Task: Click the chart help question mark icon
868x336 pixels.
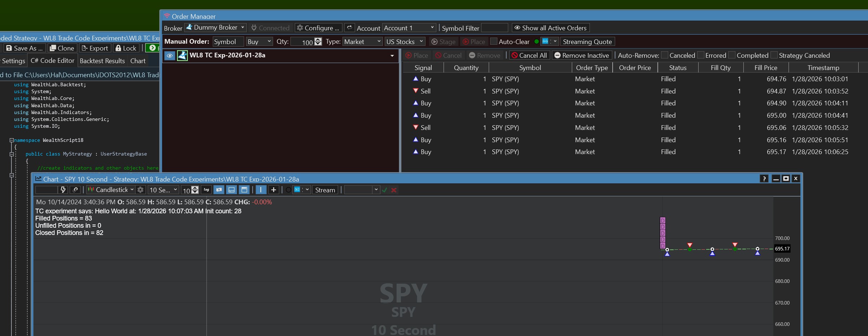Action: pyautogui.click(x=764, y=179)
